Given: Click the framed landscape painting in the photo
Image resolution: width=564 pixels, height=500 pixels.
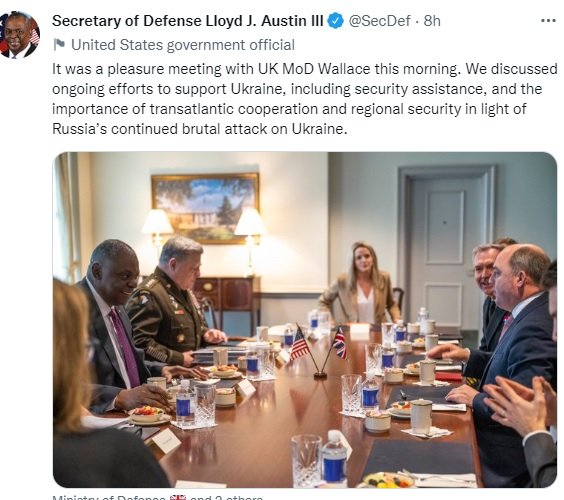Looking at the screenshot, I should pyautogui.click(x=205, y=208).
